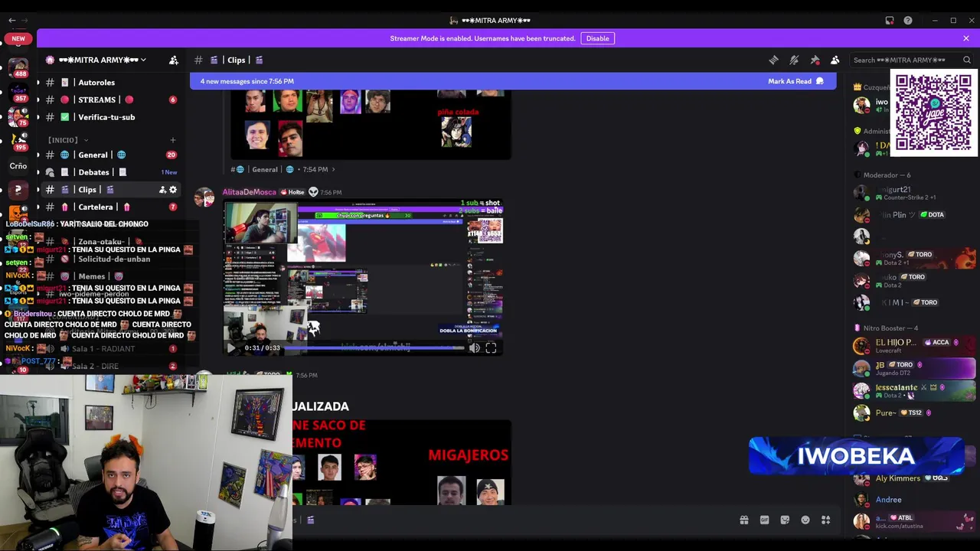980x551 pixels.
Task: Open the STREAMS channel
Action: coord(107,99)
